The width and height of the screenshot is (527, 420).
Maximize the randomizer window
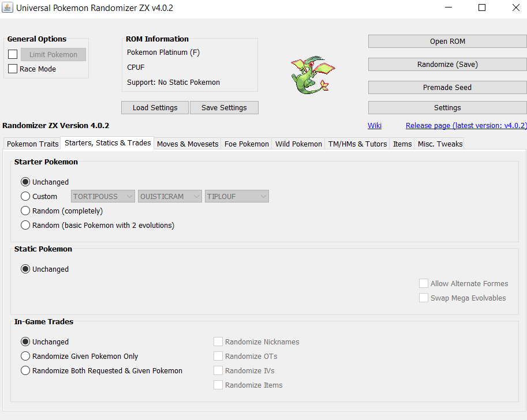tap(482, 7)
